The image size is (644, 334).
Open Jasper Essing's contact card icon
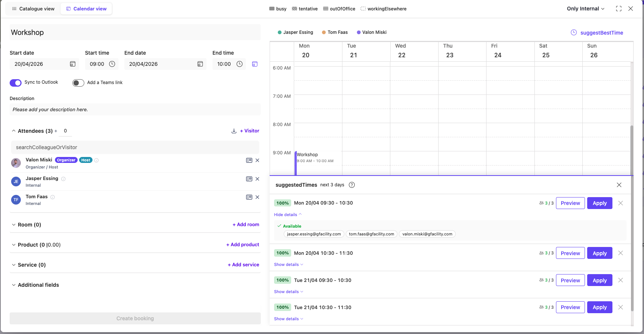[249, 179]
